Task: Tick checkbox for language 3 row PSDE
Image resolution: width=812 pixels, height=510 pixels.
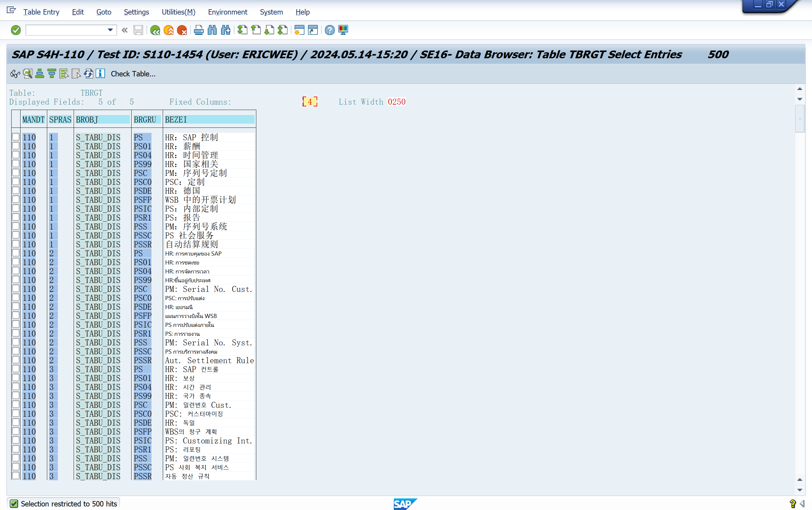Action: [x=15, y=422]
